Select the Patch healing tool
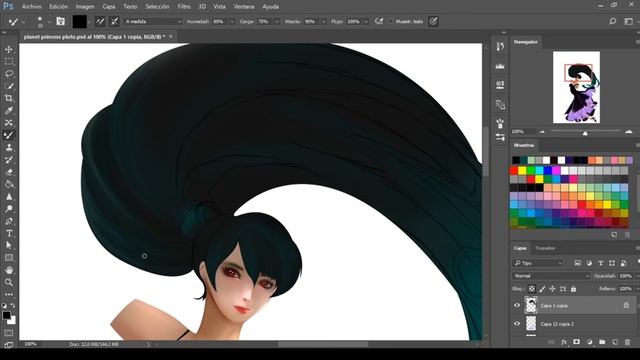The width and height of the screenshot is (640, 360). pos(9,123)
